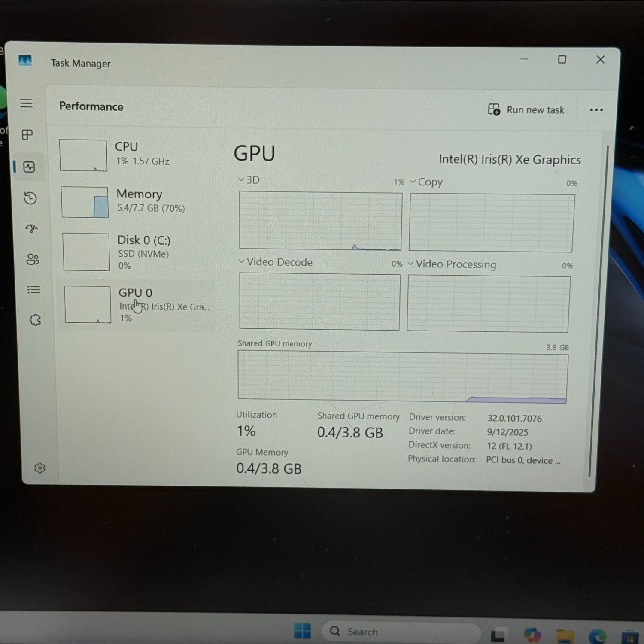Select the Performance page icon in sidebar
The width and height of the screenshot is (644, 644).
pyautogui.click(x=29, y=167)
